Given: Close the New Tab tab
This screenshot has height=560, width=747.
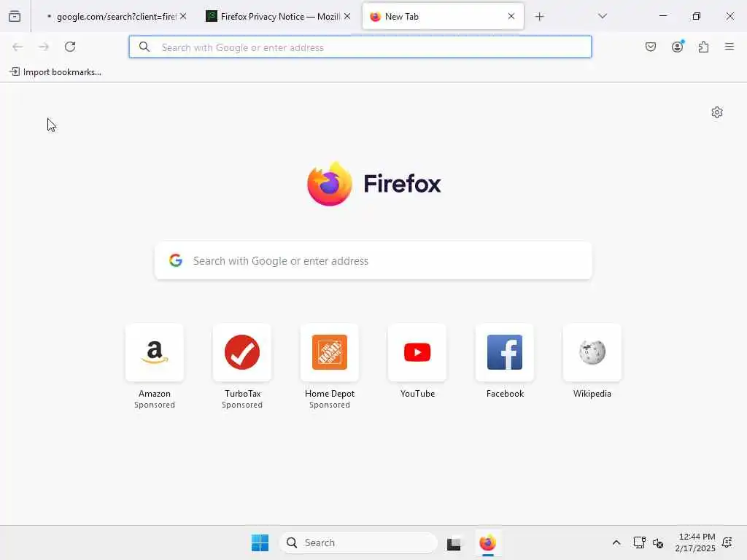Looking at the screenshot, I should [x=511, y=16].
